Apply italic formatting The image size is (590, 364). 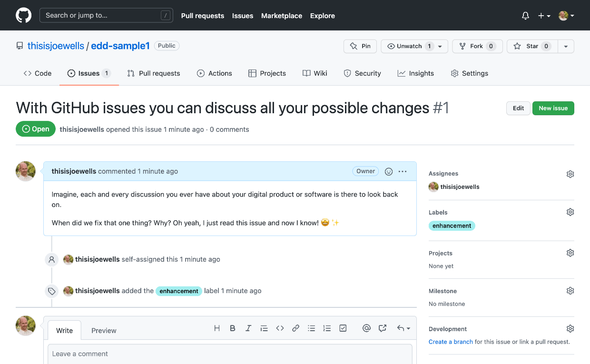click(x=248, y=328)
